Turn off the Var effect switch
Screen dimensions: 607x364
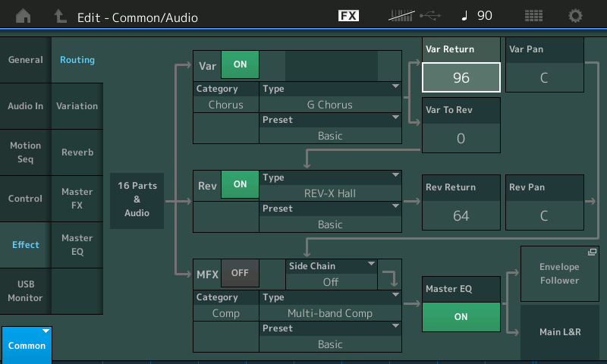tap(240, 64)
